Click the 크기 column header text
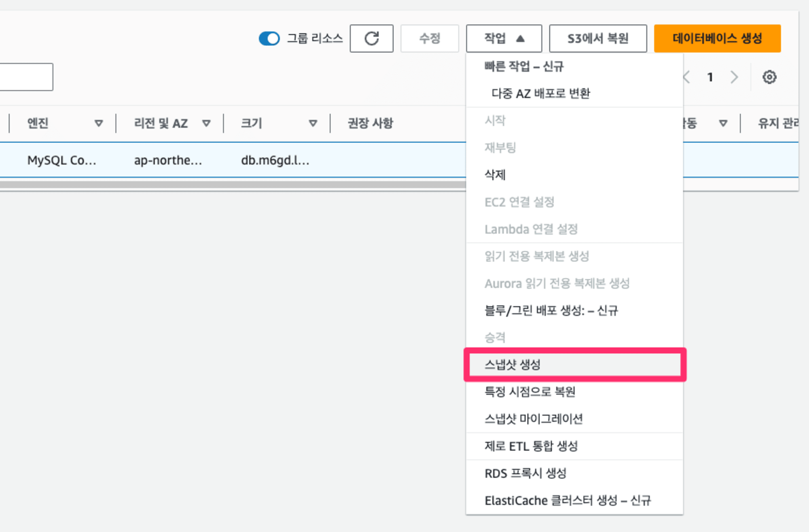 tap(251, 123)
